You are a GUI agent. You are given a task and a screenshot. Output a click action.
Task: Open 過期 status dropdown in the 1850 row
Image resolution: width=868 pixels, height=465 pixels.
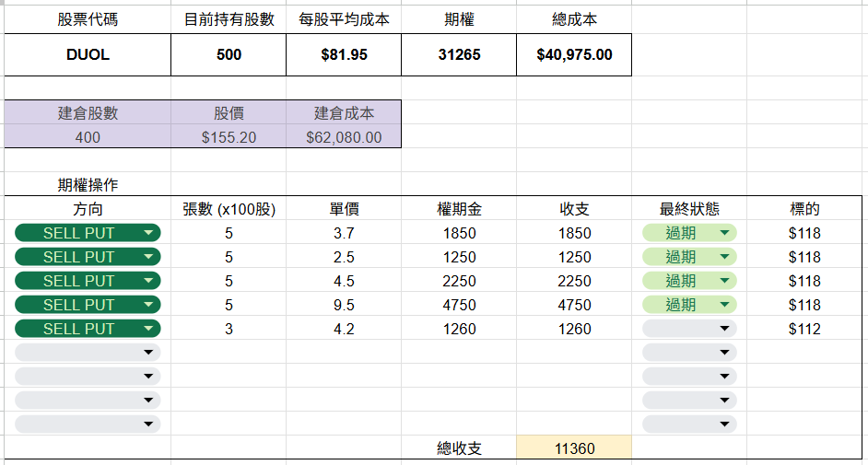pos(689,233)
